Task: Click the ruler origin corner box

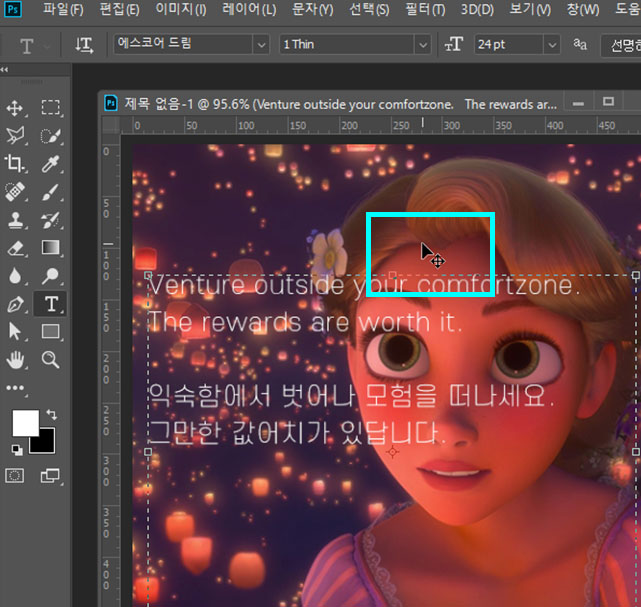Action: click(111, 125)
